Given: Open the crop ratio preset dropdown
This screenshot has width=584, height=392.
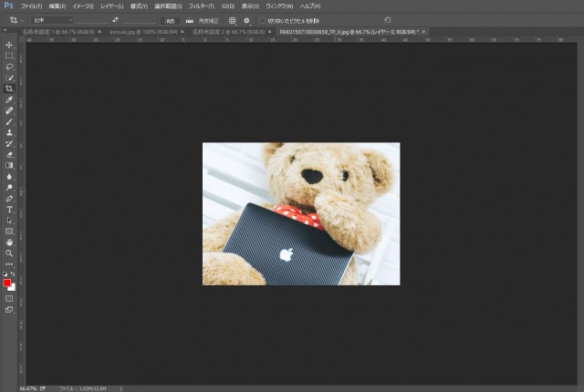Looking at the screenshot, I should click(51, 19).
